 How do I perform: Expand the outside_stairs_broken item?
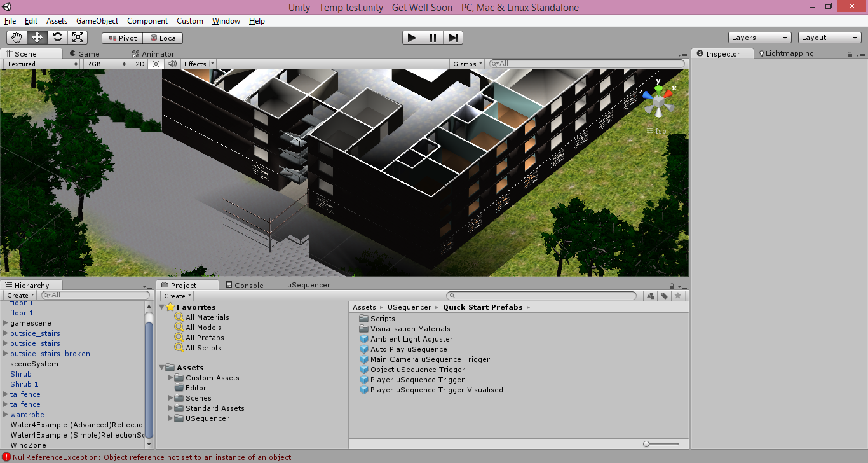pyautogui.click(x=6, y=354)
